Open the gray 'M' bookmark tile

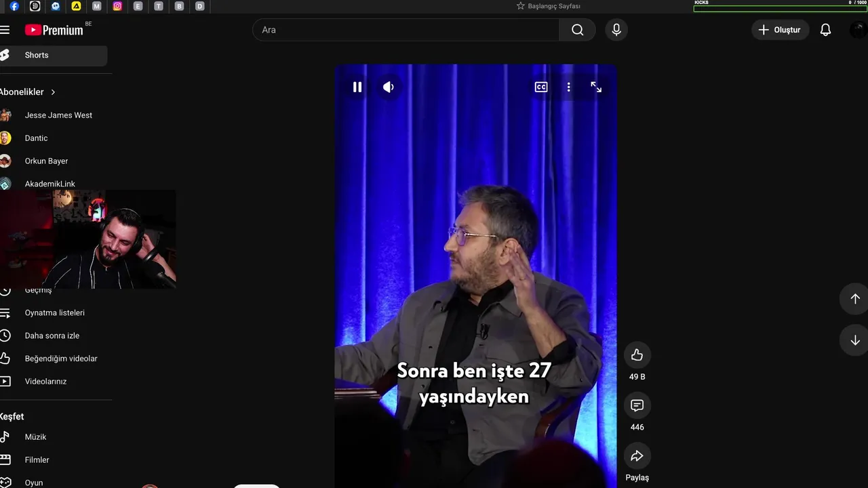click(96, 6)
